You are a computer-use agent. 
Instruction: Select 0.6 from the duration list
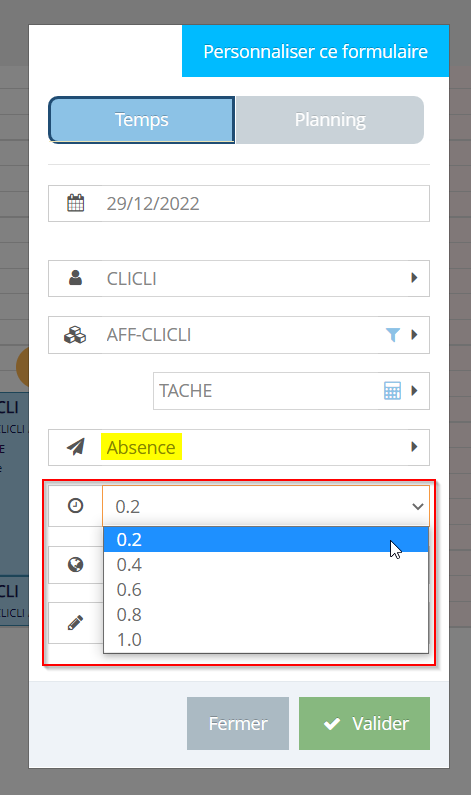tap(266, 590)
